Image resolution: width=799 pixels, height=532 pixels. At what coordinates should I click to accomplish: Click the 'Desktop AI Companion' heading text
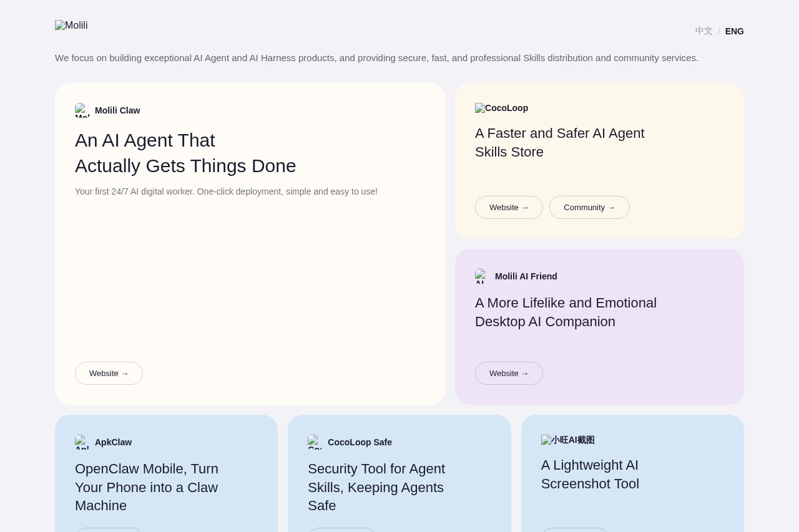coord(545,322)
